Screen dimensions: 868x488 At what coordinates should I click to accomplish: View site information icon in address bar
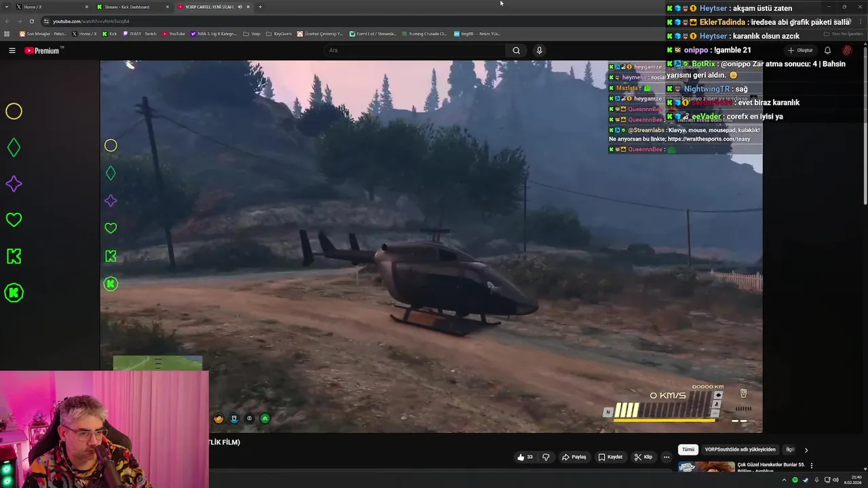pyautogui.click(x=46, y=21)
